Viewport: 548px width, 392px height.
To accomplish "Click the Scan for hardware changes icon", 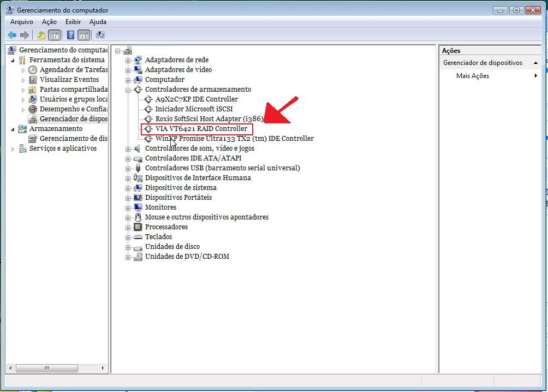I will (100, 35).
